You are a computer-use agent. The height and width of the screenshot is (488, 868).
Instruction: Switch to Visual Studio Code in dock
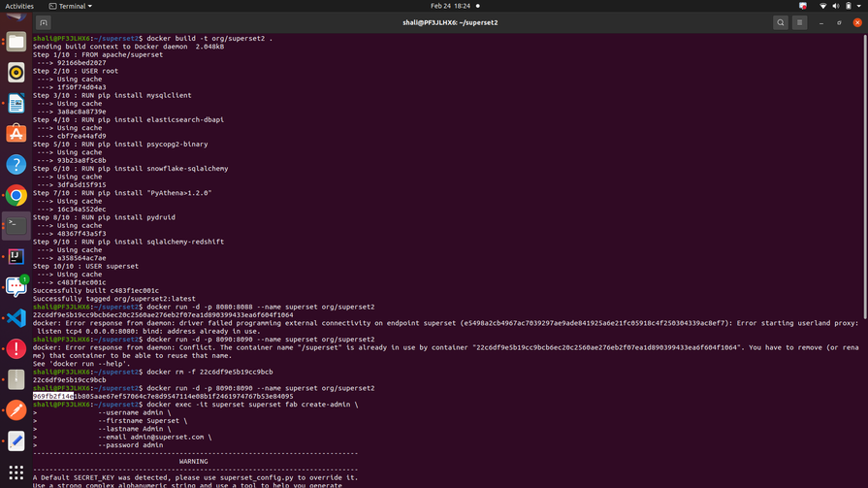pos(16,318)
